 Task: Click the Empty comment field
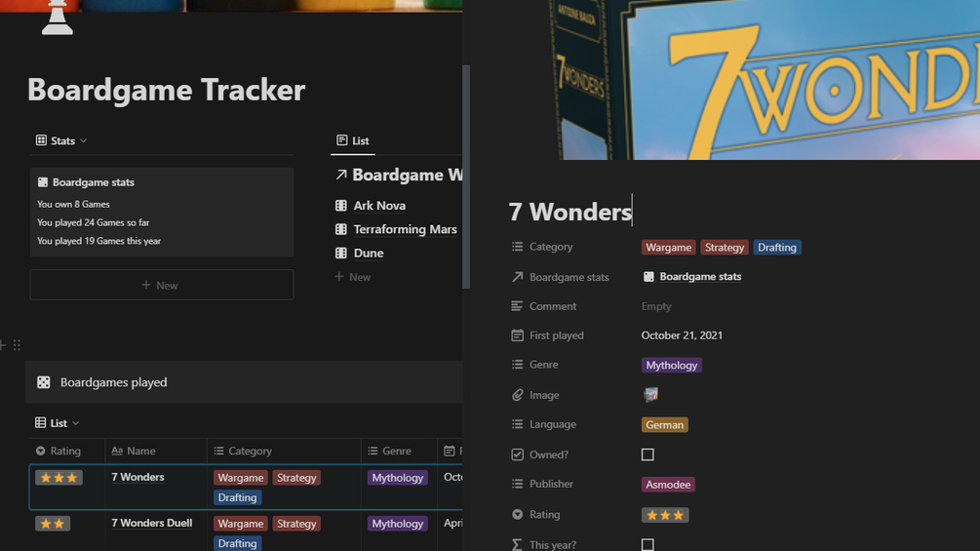click(x=656, y=306)
